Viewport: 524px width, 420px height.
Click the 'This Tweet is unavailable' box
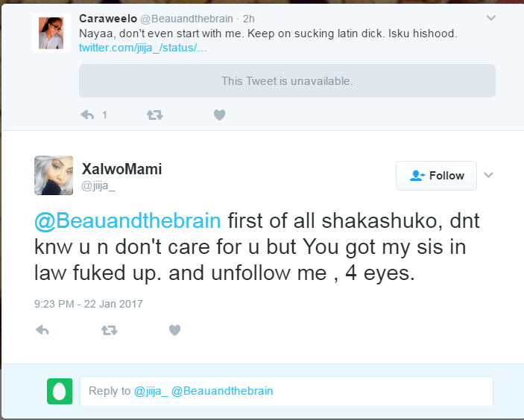tap(287, 80)
